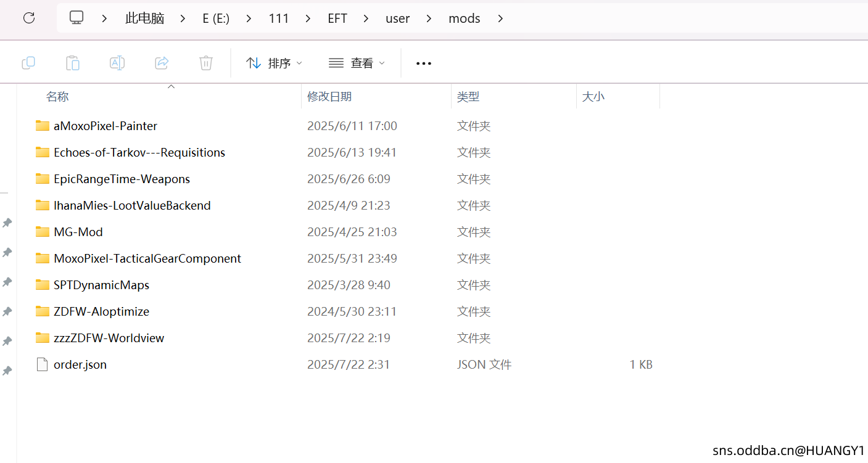The width and height of the screenshot is (868, 463).
Task: Click the mods breadcrumb
Action: (465, 18)
